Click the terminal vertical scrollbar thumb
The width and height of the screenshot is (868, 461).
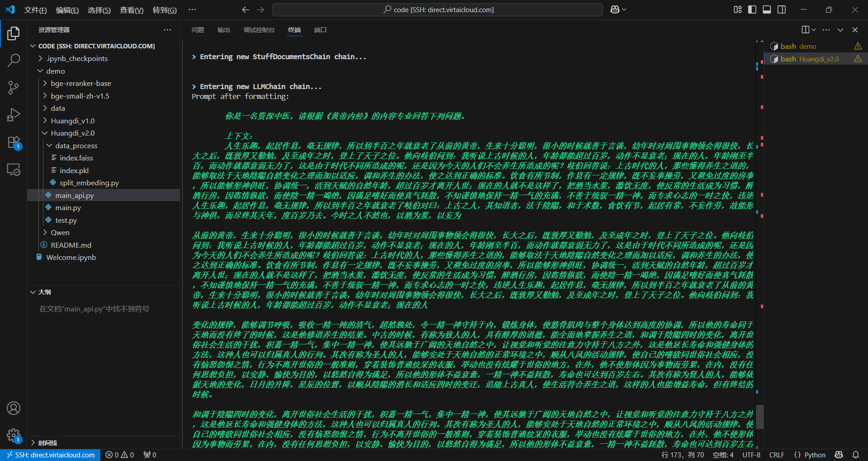point(760,416)
